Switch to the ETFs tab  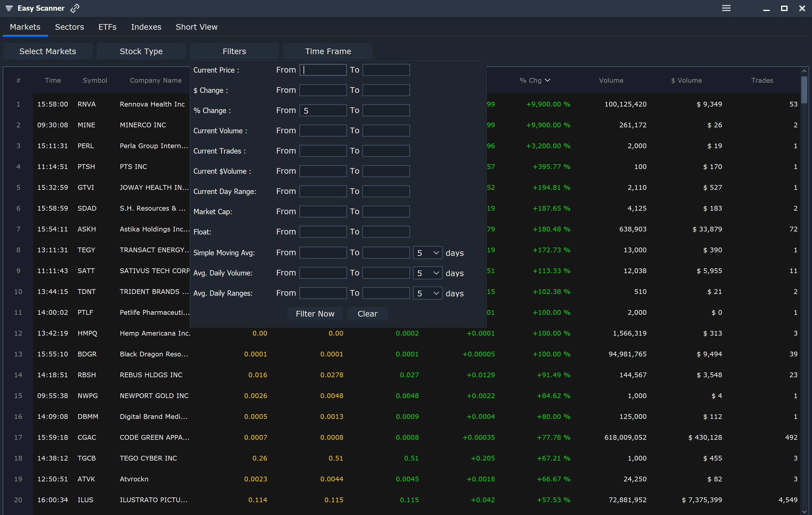[107, 27]
